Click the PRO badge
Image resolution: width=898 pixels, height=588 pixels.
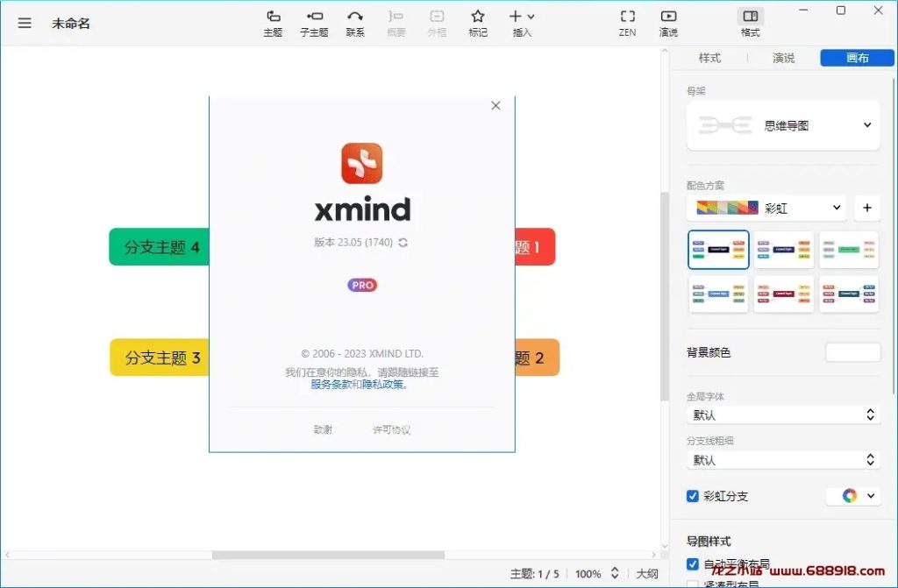coord(362,285)
